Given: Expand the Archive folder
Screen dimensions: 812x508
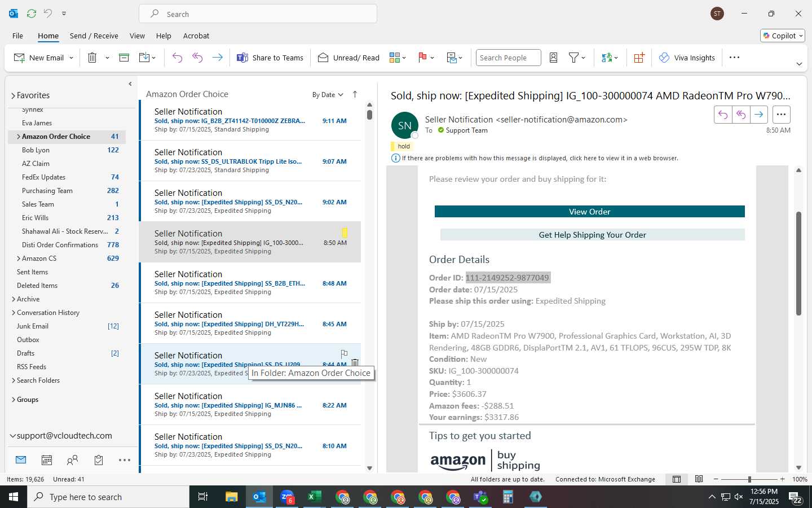Looking at the screenshot, I should (x=13, y=299).
